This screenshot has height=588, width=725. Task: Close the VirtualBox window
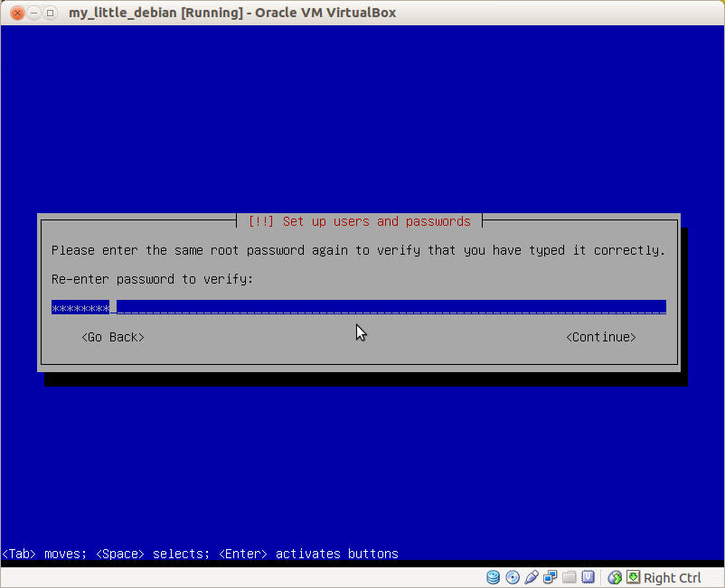click(17, 13)
